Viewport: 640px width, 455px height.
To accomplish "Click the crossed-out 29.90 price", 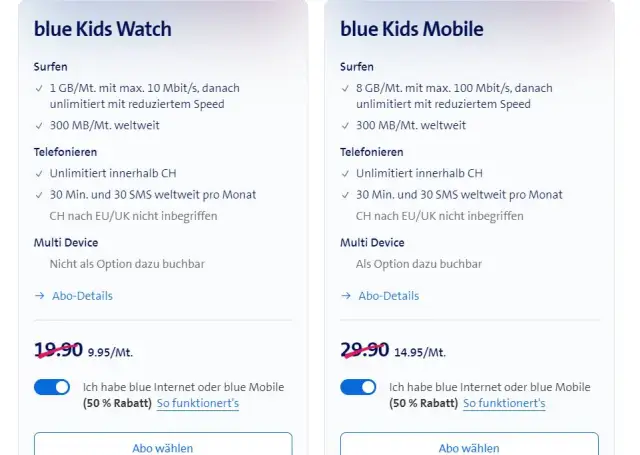I will (x=364, y=349).
